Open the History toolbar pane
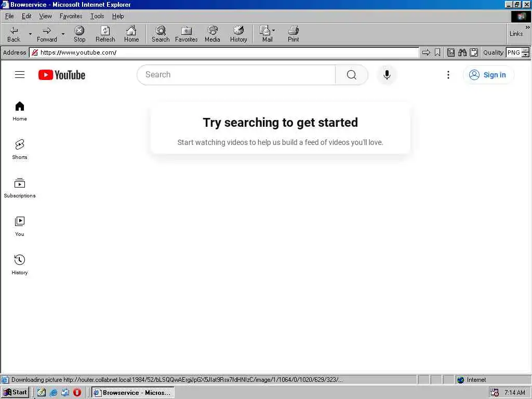532x399 pixels. (x=238, y=34)
